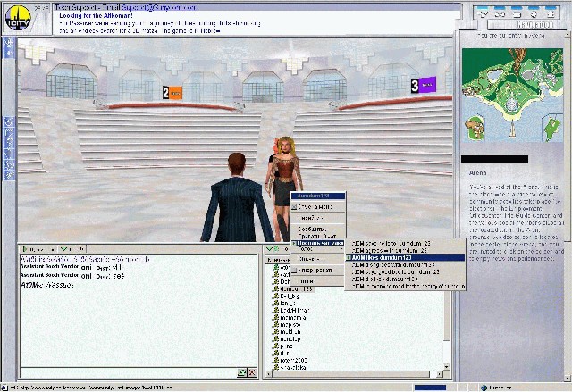Screen dimensions: 572x392
Task: Select user rotem2000 in the user list
Action: coord(292,361)
